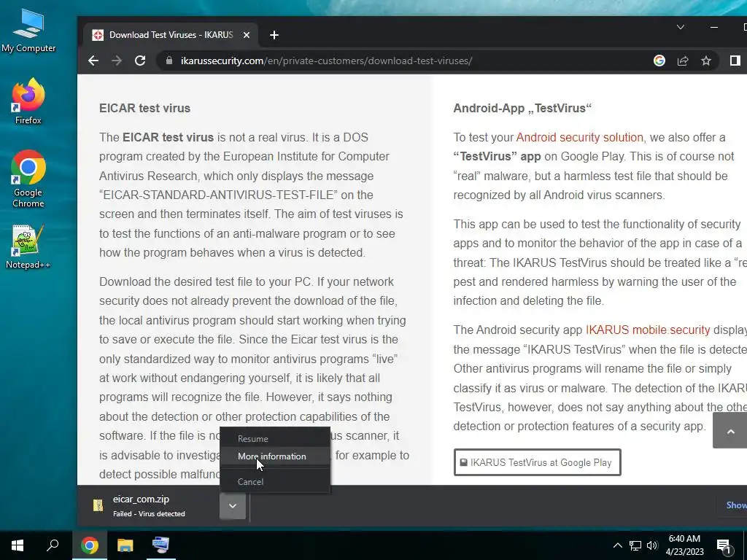Bookmark this page with the star icon
The height and width of the screenshot is (560, 747).
coord(706,61)
